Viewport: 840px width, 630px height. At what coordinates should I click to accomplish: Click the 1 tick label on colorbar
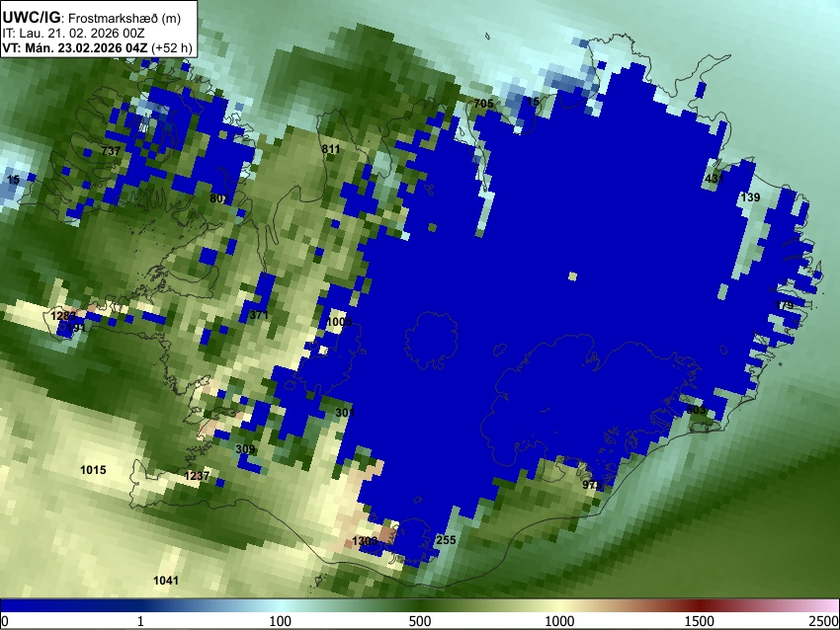[140, 621]
